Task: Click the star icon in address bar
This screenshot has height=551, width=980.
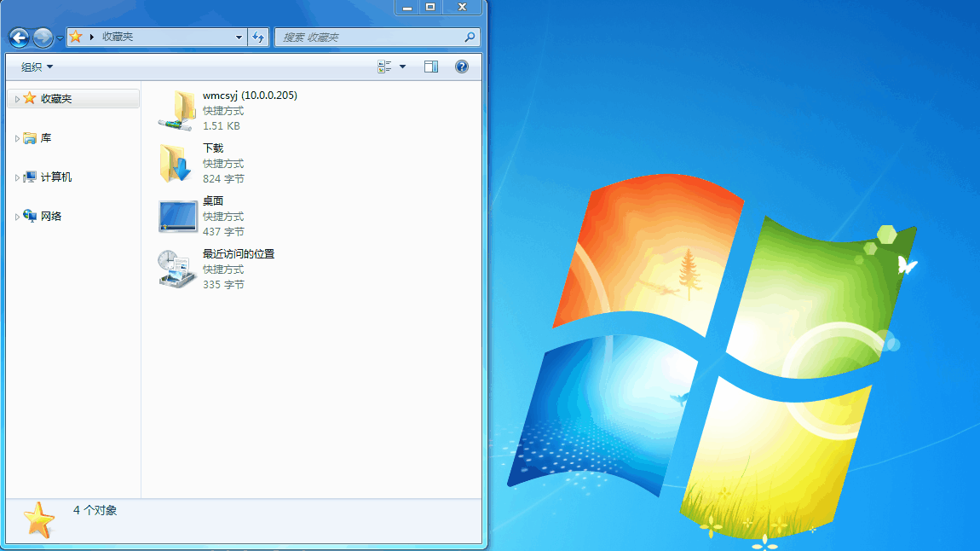Action: tap(76, 37)
